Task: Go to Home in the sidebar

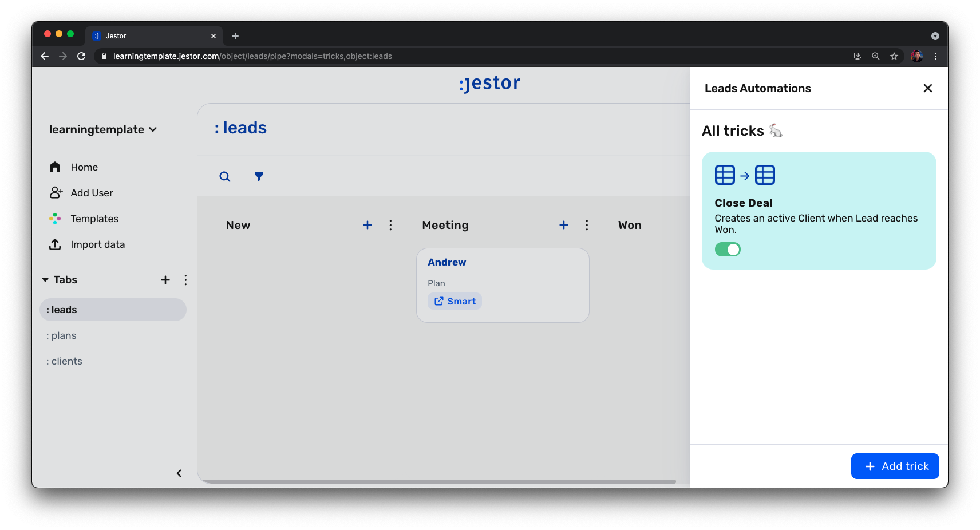Action: coord(84,167)
